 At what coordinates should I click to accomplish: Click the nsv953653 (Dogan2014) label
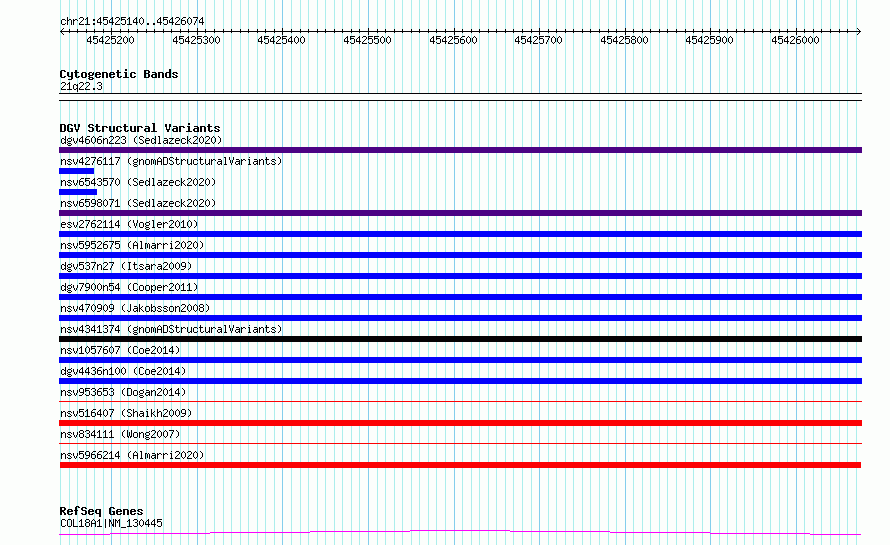[x=123, y=392]
